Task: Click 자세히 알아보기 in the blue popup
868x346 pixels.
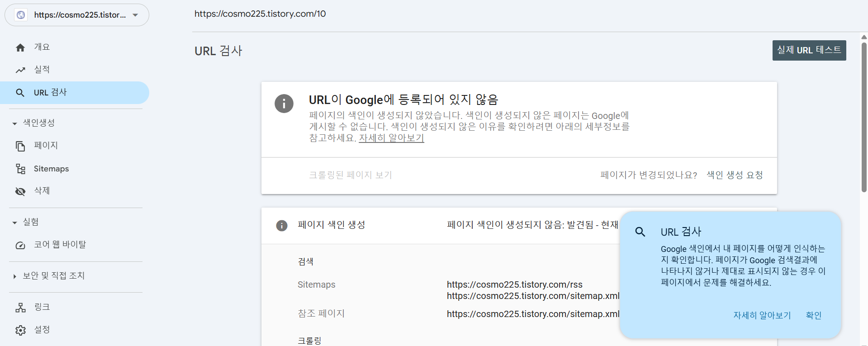Action: (762, 315)
